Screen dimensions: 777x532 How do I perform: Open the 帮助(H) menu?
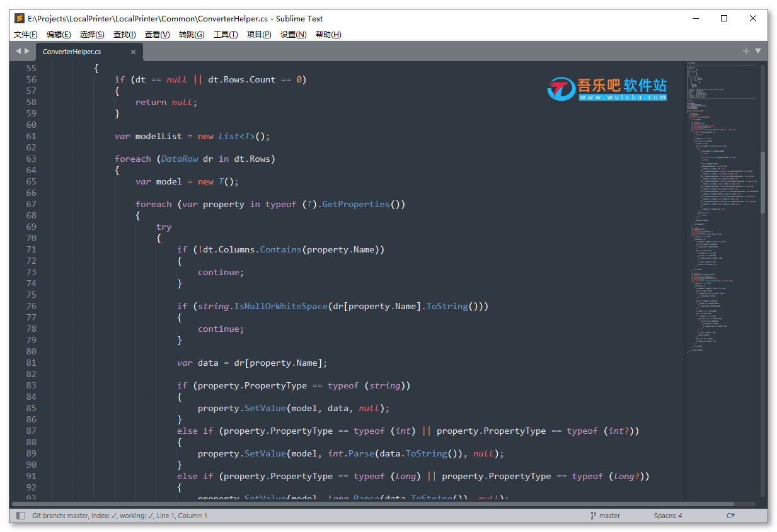(328, 35)
